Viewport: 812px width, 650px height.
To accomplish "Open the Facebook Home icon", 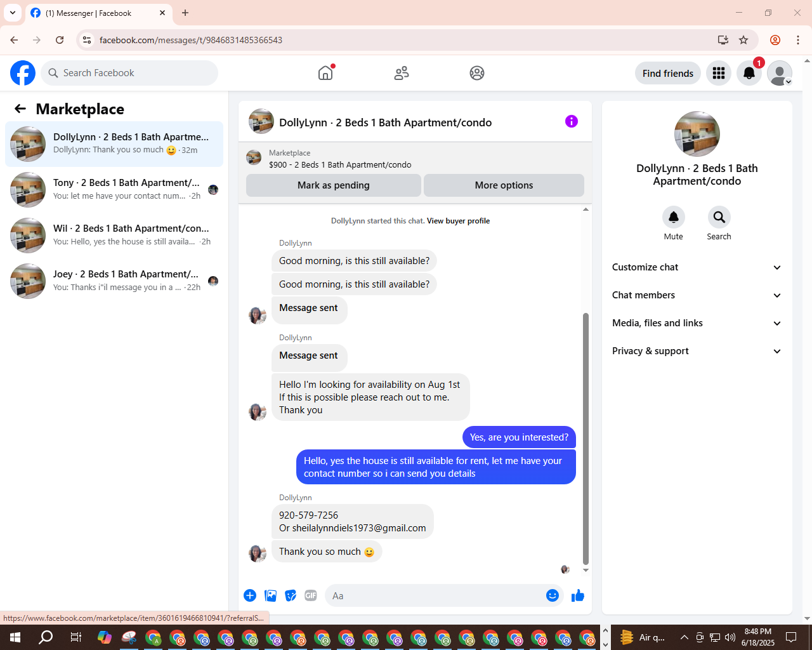I will tap(325, 73).
